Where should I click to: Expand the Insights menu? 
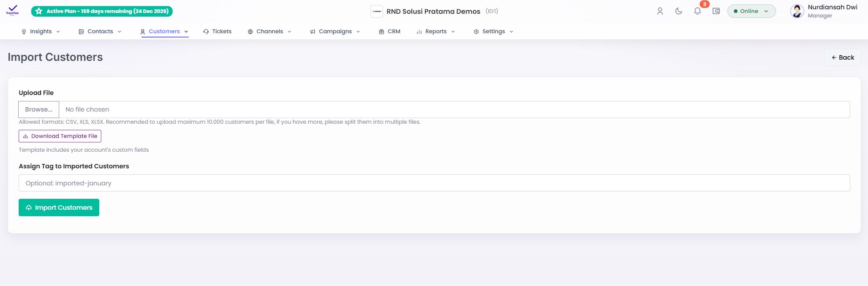[41, 31]
